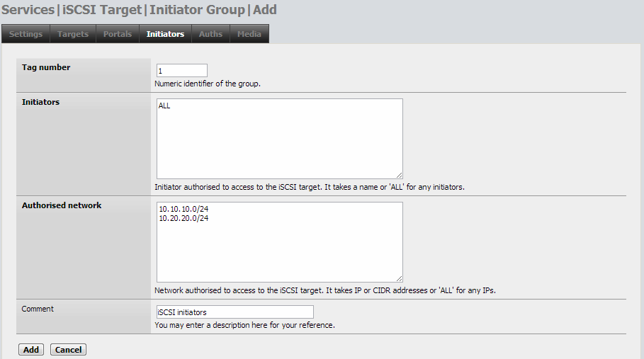Click the Comment field with iSCSI initiators

(235, 312)
